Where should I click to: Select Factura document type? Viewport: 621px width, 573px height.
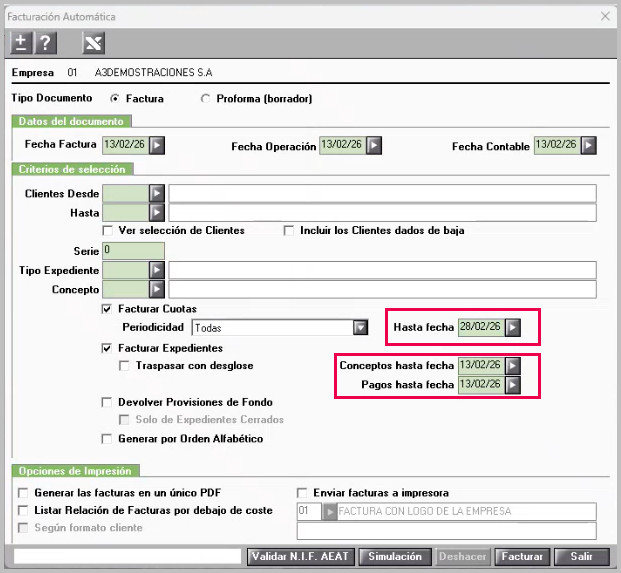point(115,99)
